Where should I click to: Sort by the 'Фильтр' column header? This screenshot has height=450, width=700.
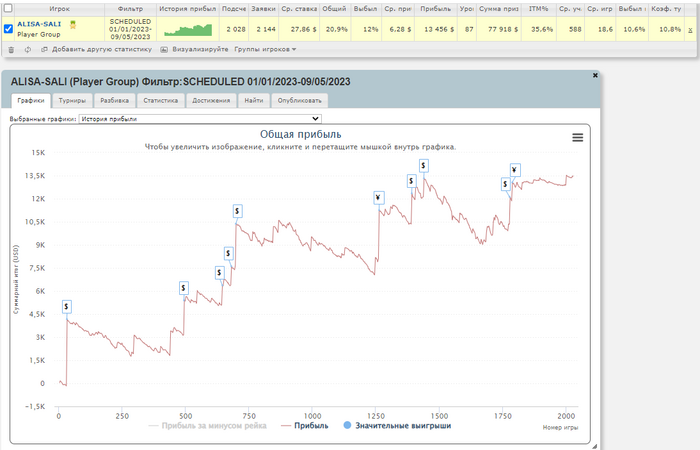pyautogui.click(x=130, y=8)
